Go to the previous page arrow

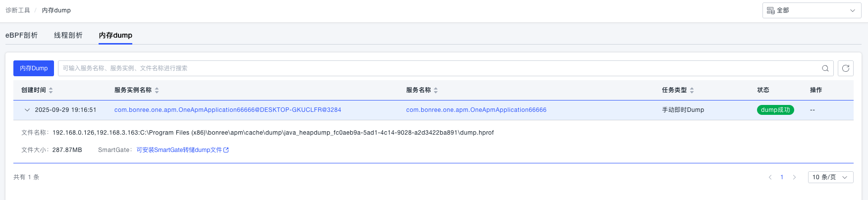click(x=770, y=177)
